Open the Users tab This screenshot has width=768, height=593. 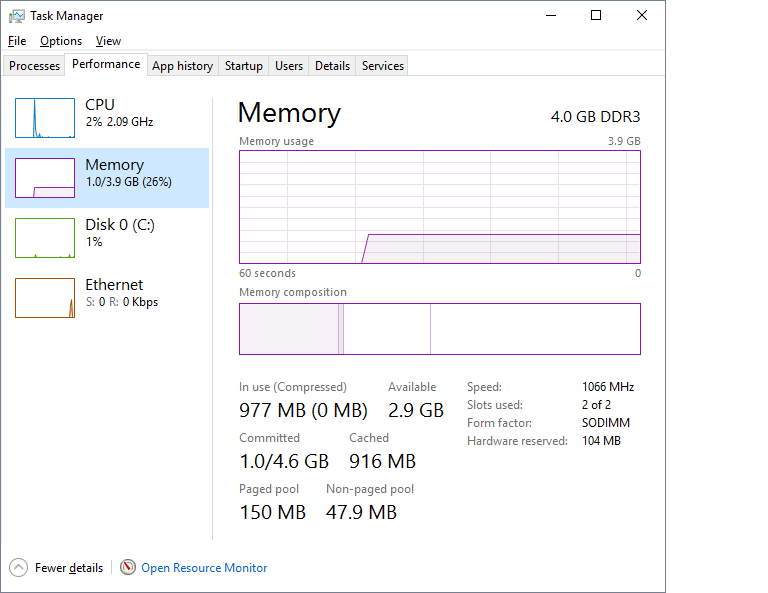click(289, 66)
